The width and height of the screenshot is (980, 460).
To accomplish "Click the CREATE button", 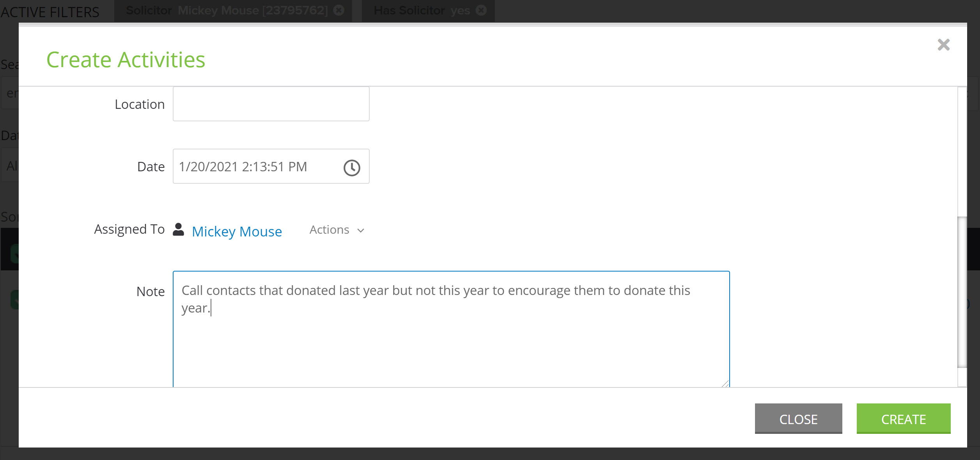I will 904,419.
